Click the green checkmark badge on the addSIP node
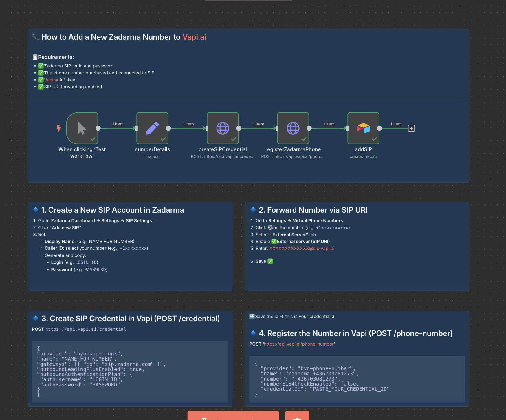 (374, 139)
